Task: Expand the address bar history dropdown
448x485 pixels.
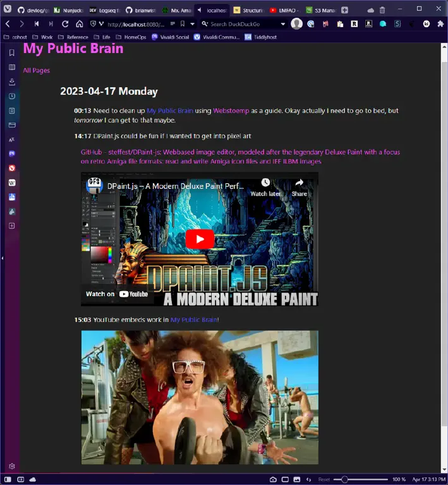Action: [193, 24]
